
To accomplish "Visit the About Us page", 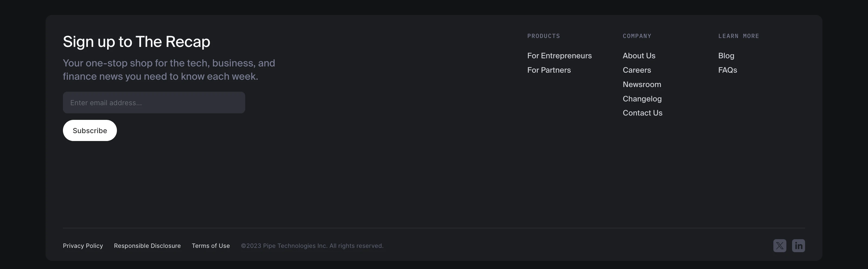I will pyautogui.click(x=639, y=56).
